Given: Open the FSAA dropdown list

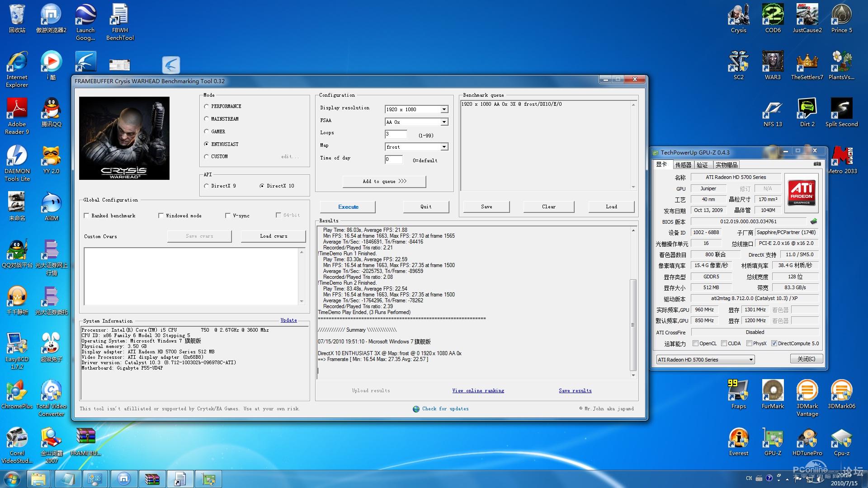Looking at the screenshot, I should 444,122.
